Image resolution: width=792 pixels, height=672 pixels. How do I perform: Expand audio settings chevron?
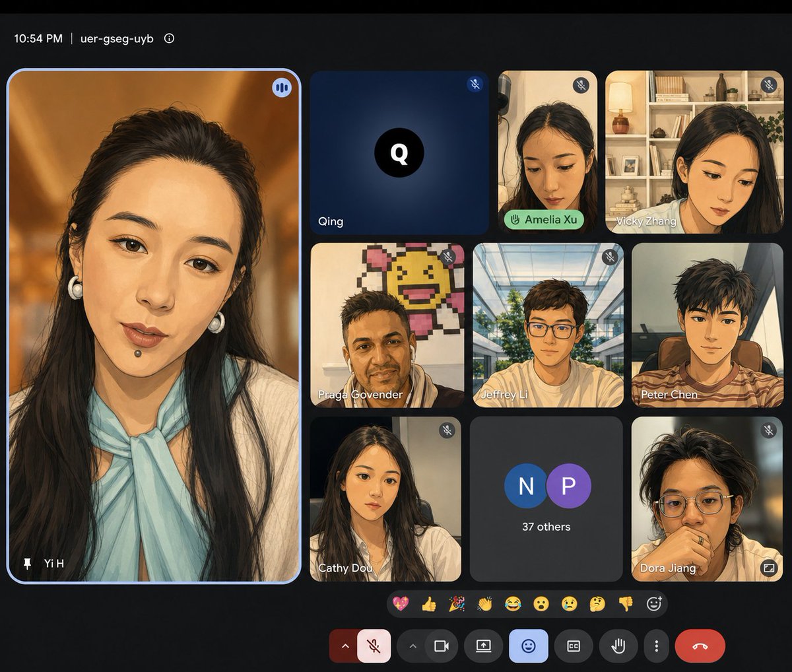[345, 646]
